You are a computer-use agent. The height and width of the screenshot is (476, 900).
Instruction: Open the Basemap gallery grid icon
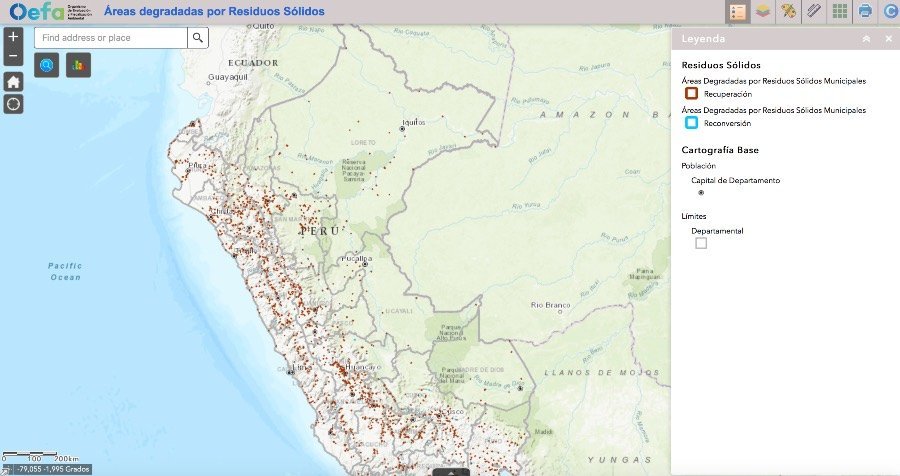pos(839,12)
